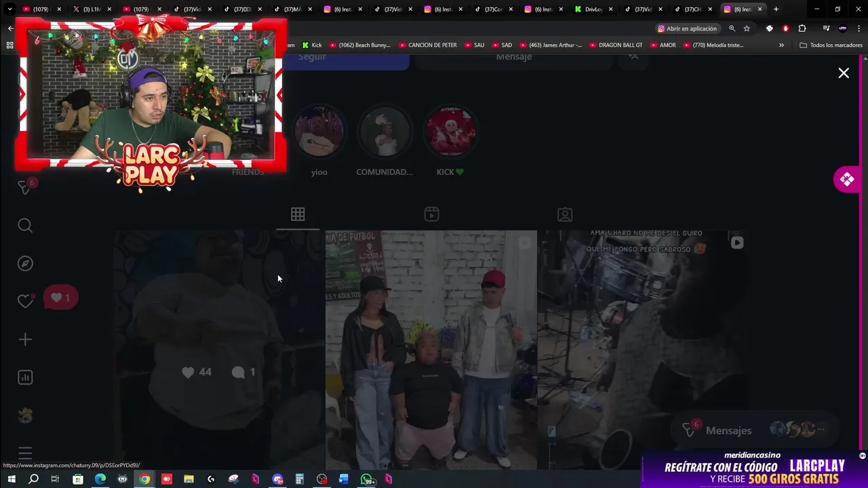The image size is (868, 488).
Task: Switch to the Posts grid tab
Action: click(x=298, y=214)
